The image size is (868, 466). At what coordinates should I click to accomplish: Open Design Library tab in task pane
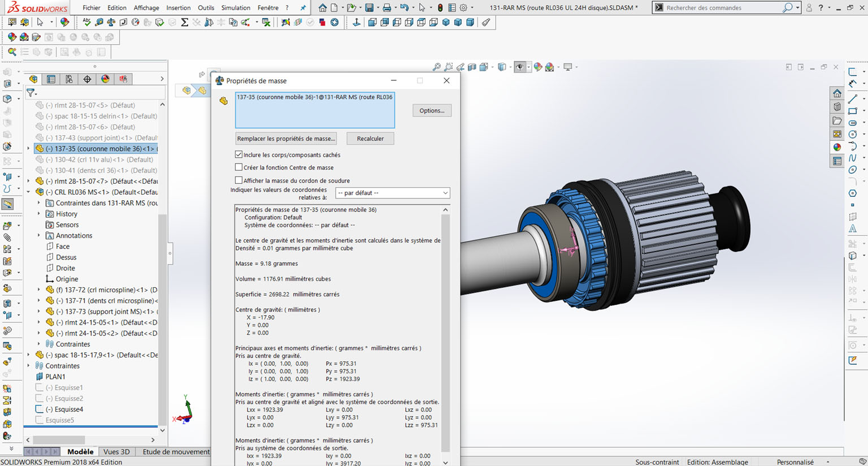pos(837,107)
